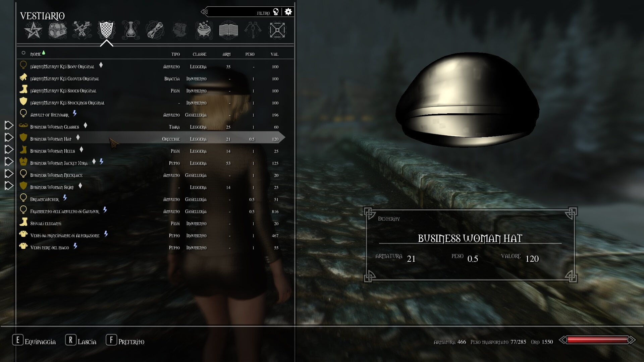Select Stivali eleganti item
Screen dimensions: 644x362
point(151,223)
